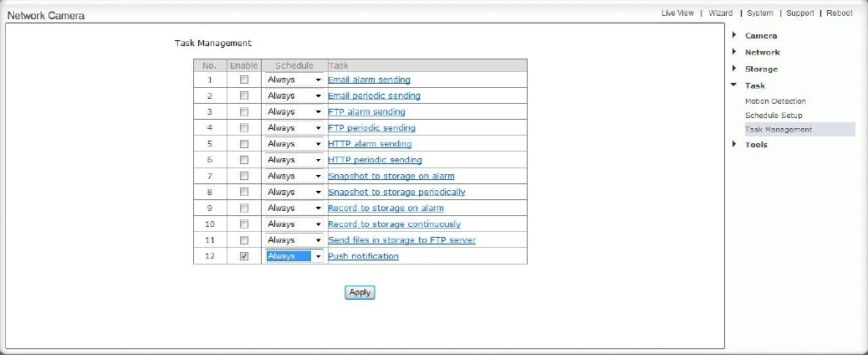Click the Enable column header

point(244,65)
